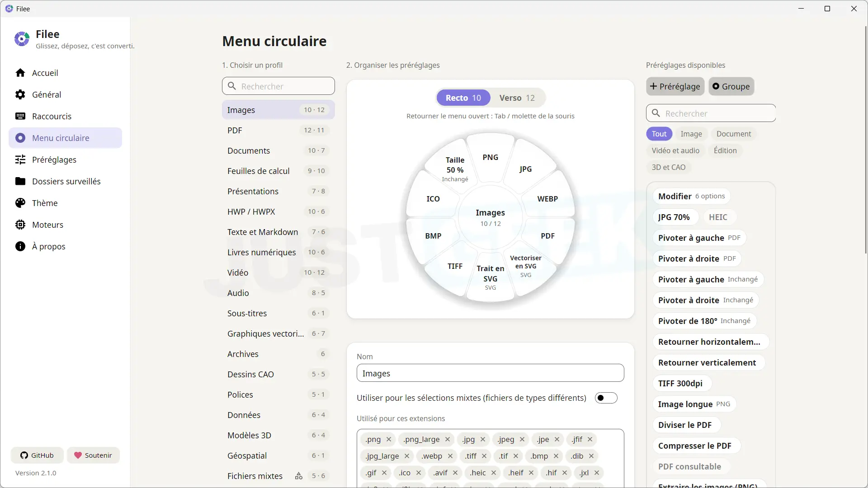Viewport: 868px width, 488px height.
Task: Filter presets by Vidéo et audio
Action: coord(675,150)
